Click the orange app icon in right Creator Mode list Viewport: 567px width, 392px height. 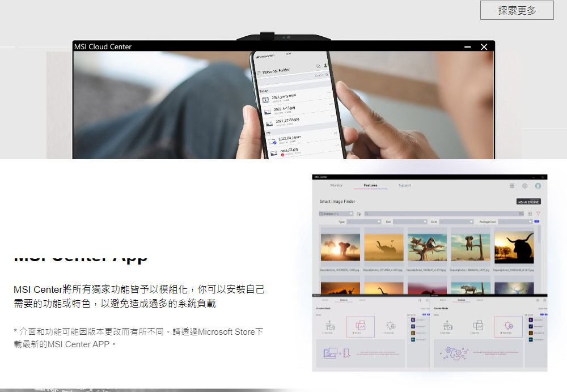(531, 333)
